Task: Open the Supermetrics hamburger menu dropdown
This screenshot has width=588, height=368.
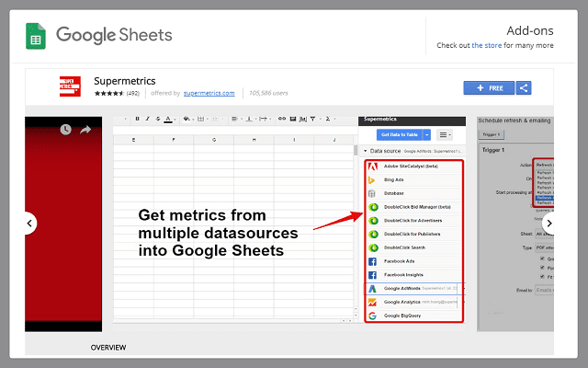Action: pyautogui.click(x=445, y=134)
